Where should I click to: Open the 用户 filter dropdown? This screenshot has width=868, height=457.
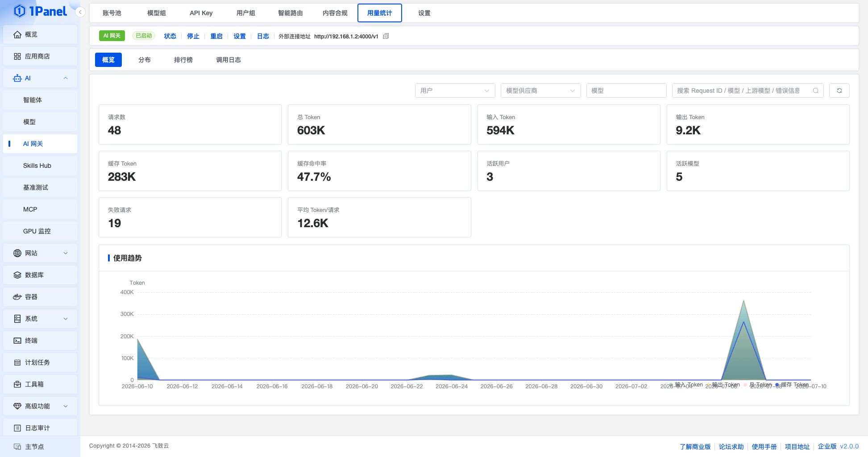pos(455,91)
